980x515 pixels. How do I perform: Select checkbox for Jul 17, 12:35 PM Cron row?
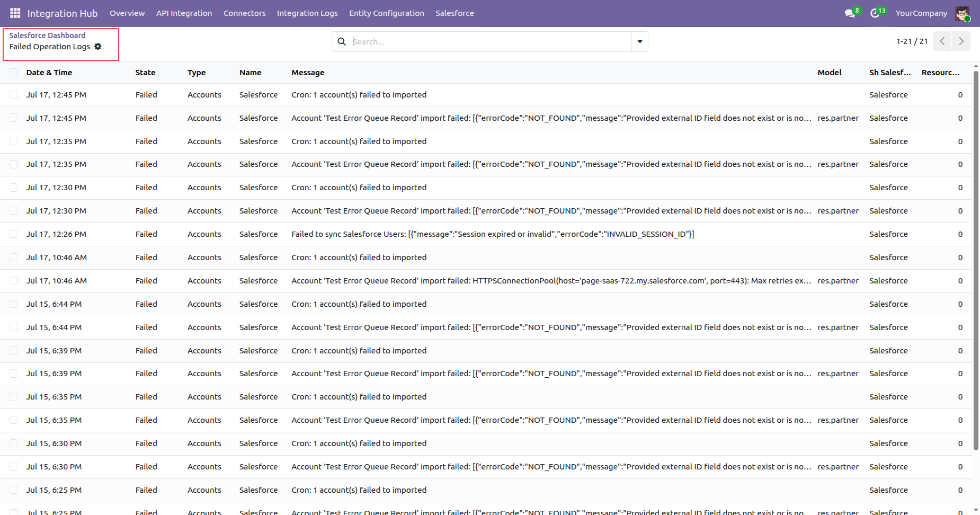(14, 141)
